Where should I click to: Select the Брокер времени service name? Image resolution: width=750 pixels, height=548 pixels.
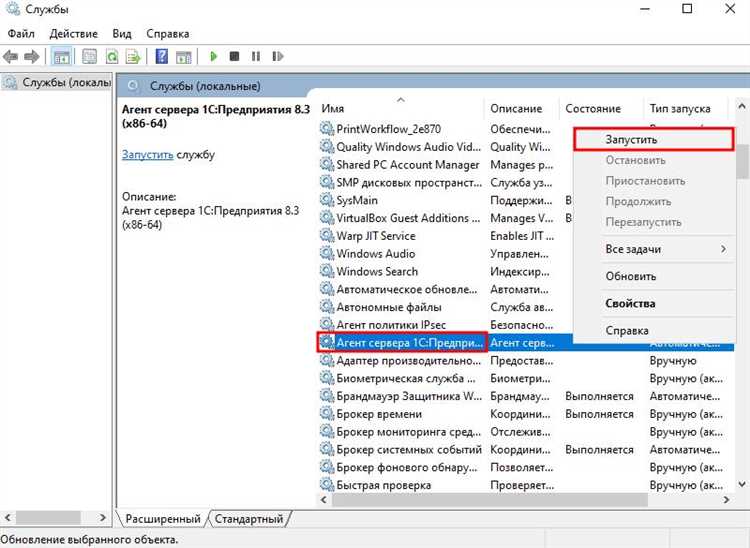pos(379,414)
